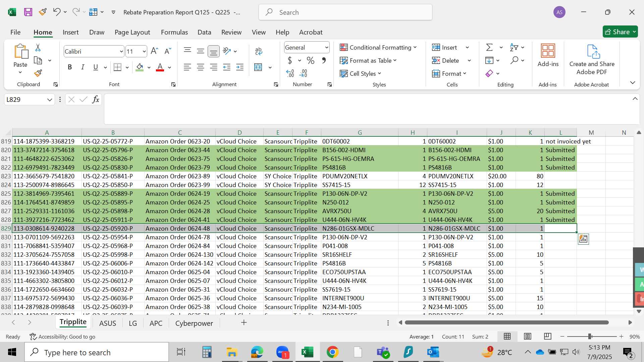Open the Name Box dropdown arrow
Viewport: 644px width, 362px height.
tap(50, 100)
